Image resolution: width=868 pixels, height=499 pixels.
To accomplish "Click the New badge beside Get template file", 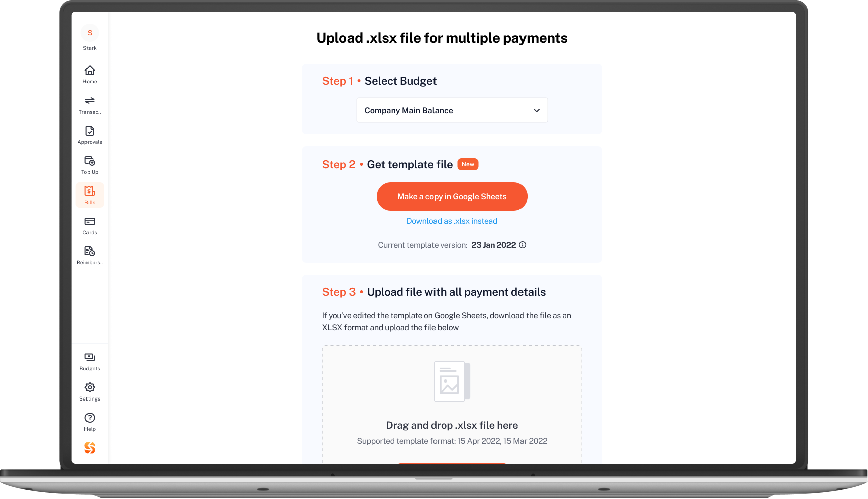I will point(468,164).
